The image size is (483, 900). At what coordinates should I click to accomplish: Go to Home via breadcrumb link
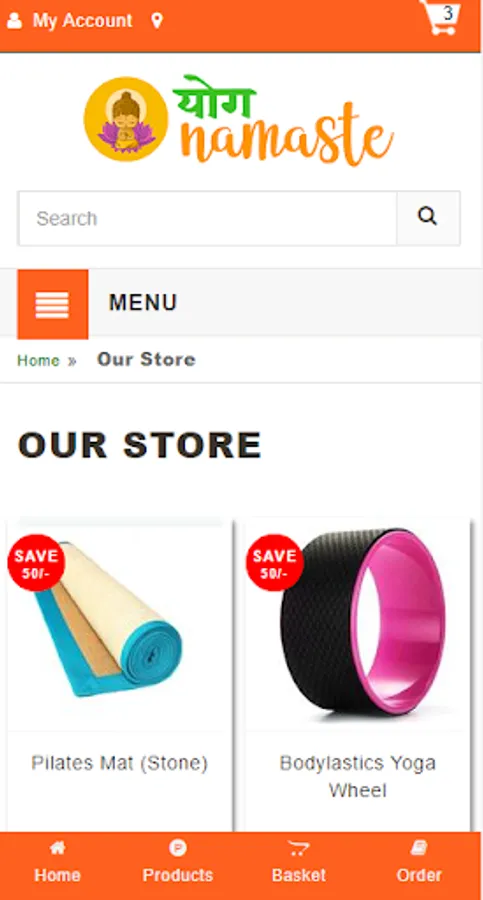click(38, 360)
